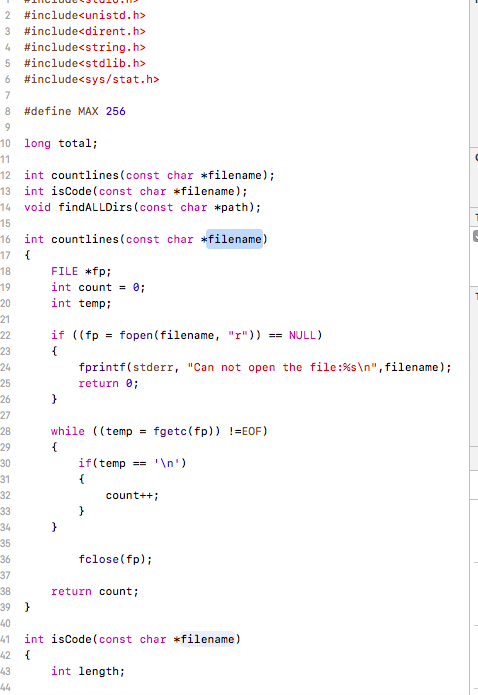Click line number 16 in the gutter
Viewport: 478px width, 695px height.
[5, 240]
